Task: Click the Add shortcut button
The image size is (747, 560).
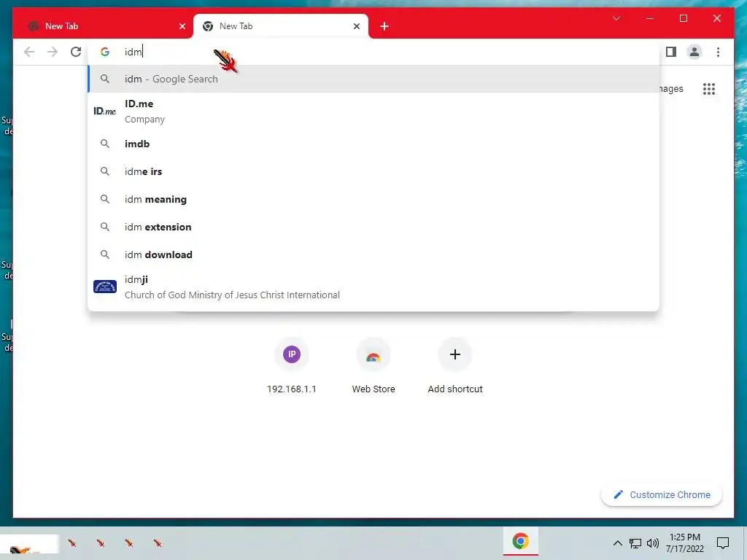Action: point(455,366)
